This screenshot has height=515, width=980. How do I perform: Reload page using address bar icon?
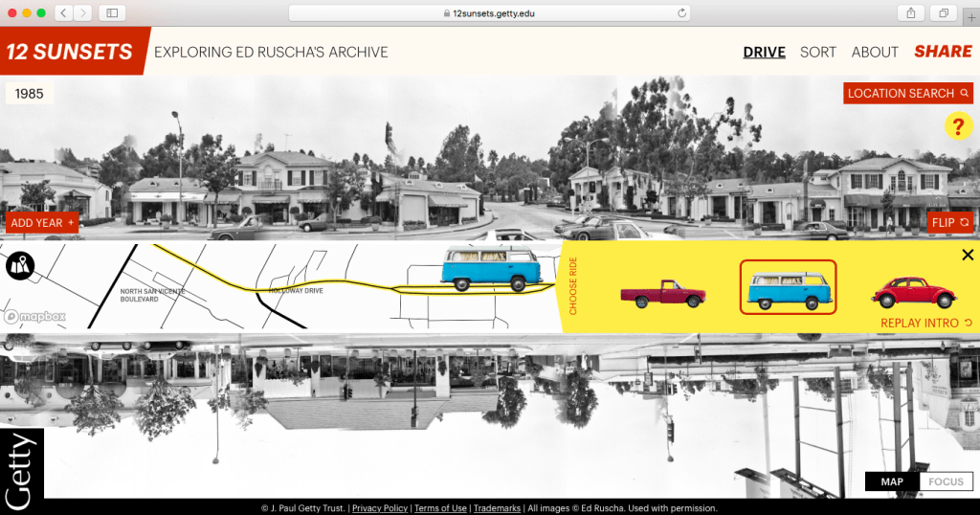[x=681, y=12]
